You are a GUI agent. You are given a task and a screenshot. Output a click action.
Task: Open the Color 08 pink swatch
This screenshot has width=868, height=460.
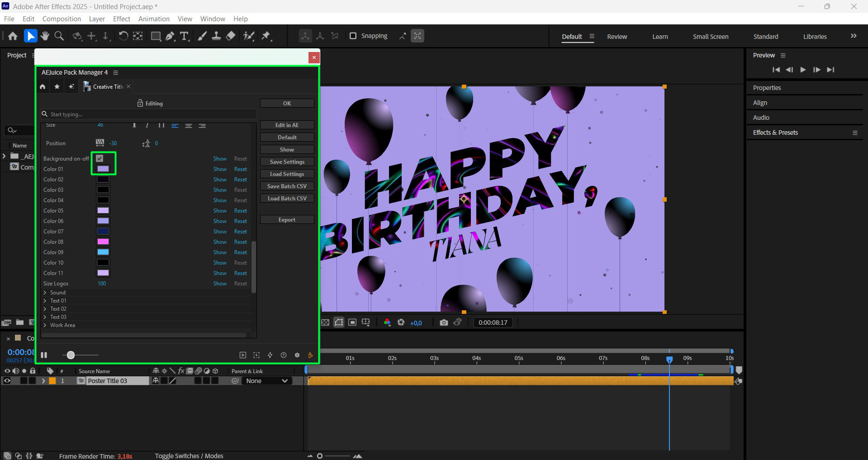tap(103, 242)
